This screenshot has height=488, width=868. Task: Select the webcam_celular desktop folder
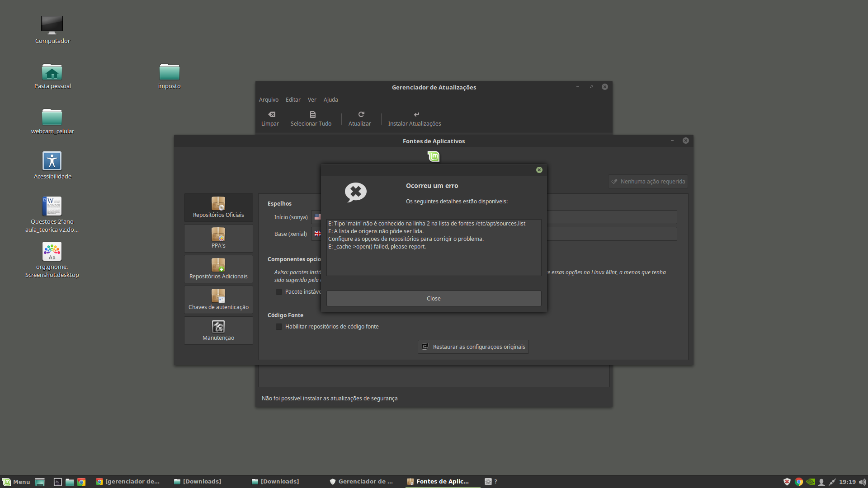(52, 121)
